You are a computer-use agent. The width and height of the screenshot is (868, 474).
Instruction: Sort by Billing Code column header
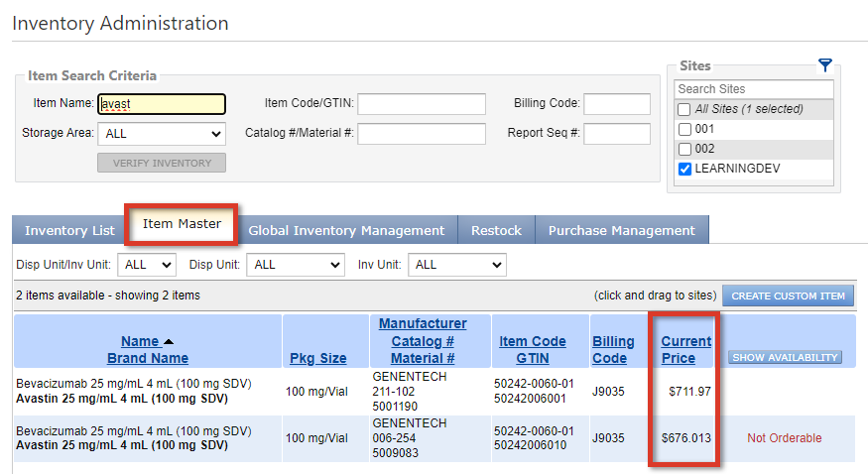(612, 349)
